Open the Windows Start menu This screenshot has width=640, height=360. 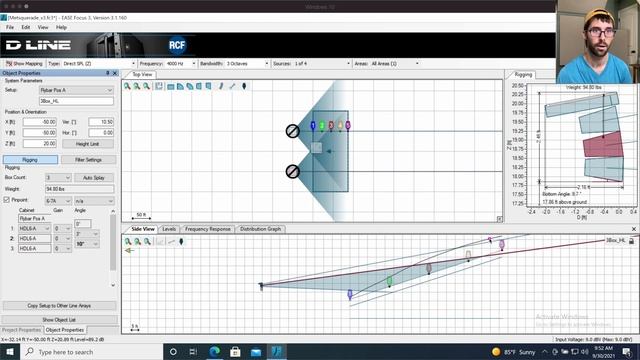[x=10, y=352]
